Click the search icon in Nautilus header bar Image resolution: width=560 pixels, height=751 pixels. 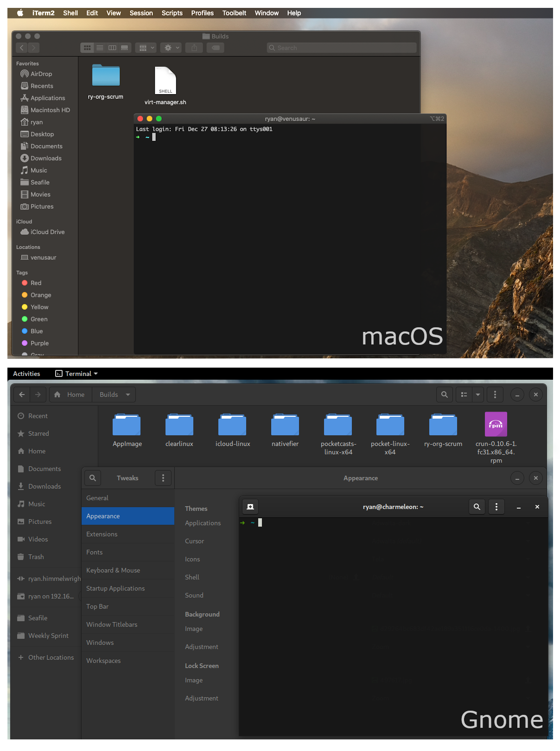click(444, 395)
